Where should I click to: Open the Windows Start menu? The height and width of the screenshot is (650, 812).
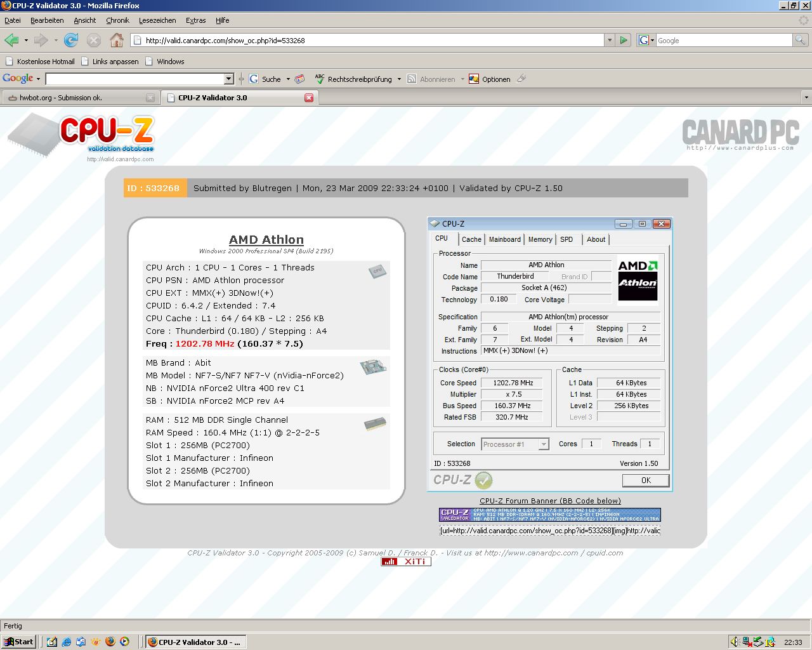coord(18,642)
